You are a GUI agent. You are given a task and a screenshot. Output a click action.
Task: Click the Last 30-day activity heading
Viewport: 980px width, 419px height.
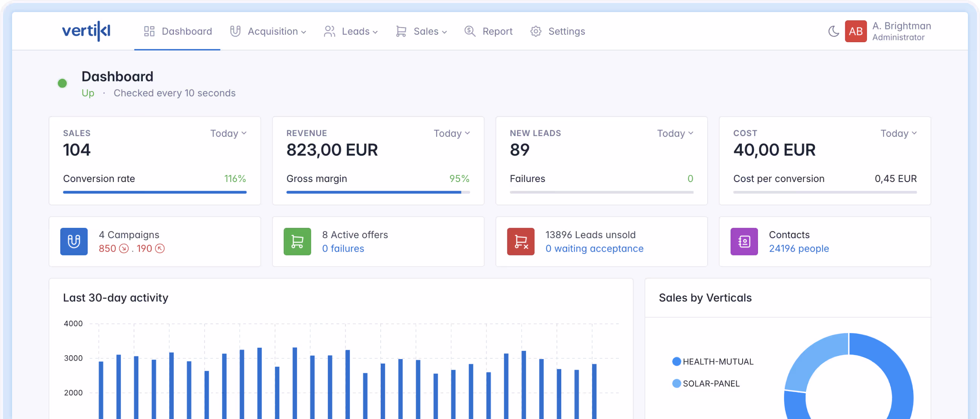116,298
